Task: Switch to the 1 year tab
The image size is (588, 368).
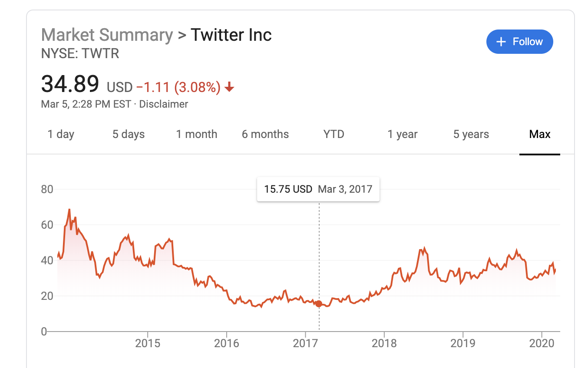Action: 402,135
